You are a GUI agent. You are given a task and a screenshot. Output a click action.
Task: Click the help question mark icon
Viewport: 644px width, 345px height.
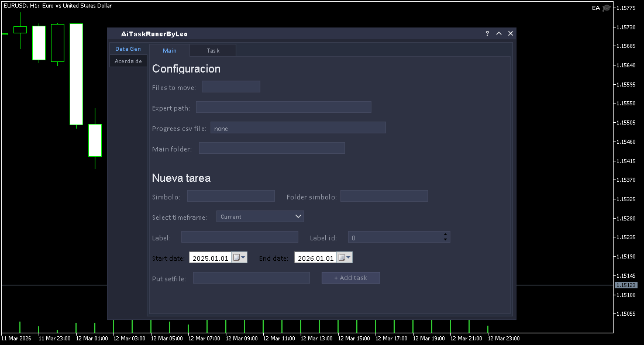[487, 34]
